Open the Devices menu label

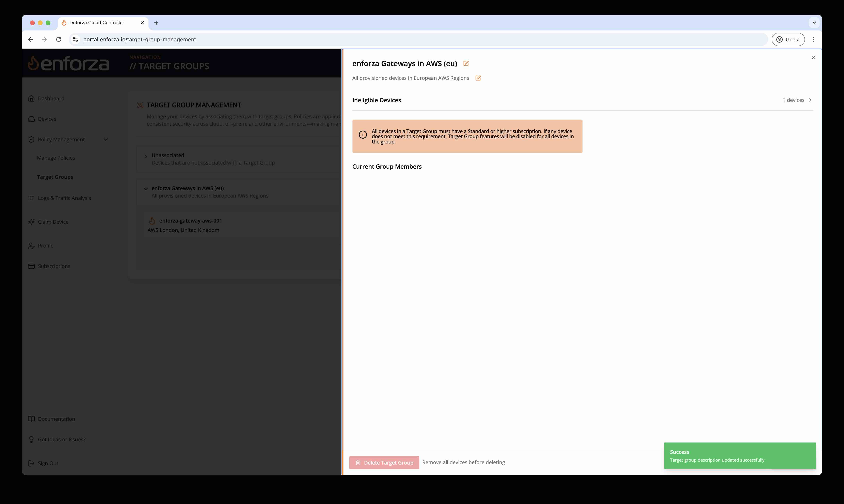tap(47, 119)
